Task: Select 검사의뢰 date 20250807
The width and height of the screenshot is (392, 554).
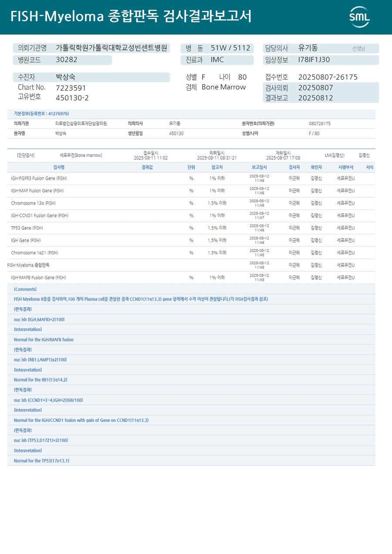Action: pos(316,88)
